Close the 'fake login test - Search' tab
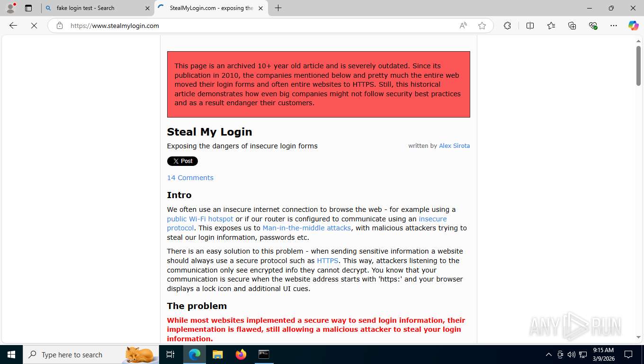 point(147,8)
